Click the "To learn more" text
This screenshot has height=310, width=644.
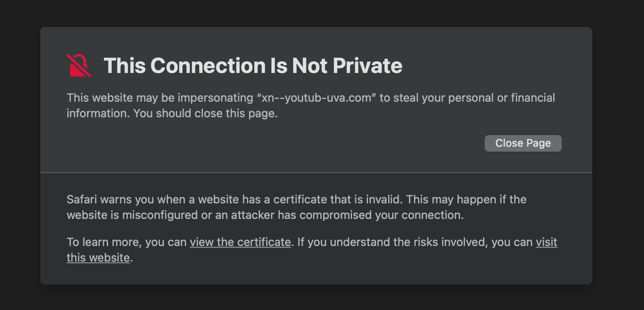click(104, 242)
